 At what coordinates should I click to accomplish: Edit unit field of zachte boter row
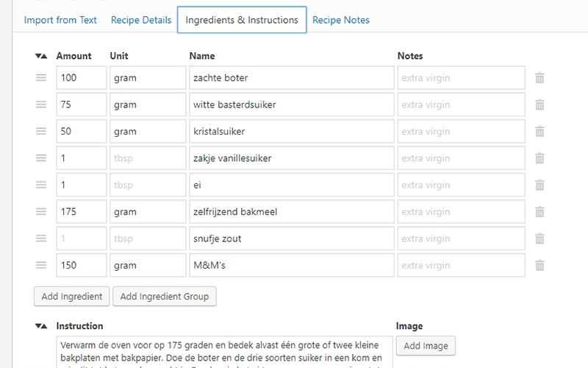[148, 78]
